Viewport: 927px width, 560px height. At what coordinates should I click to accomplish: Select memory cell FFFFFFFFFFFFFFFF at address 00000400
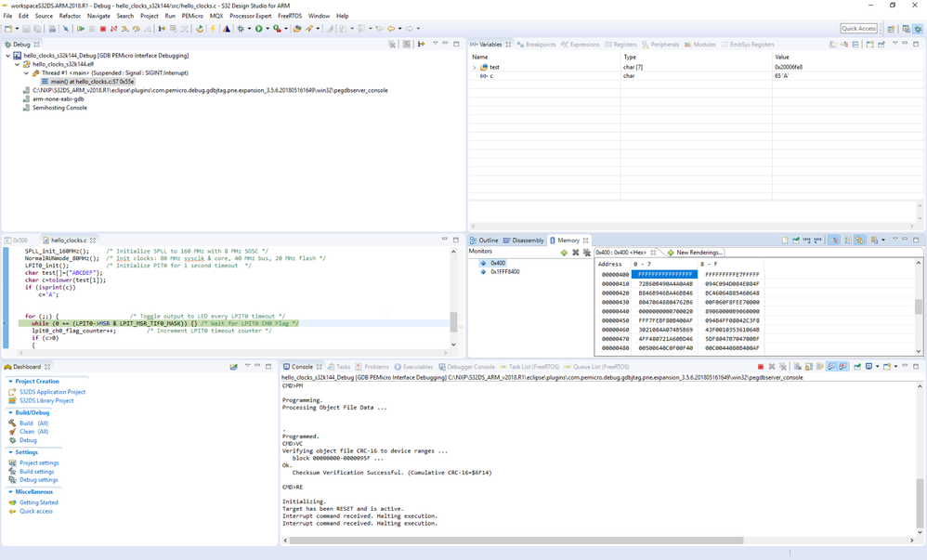click(664, 274)
